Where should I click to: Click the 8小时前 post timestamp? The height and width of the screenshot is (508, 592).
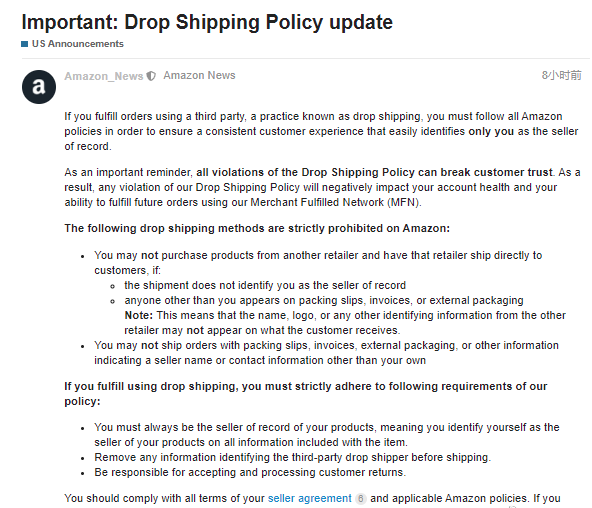pyautogui.click(x=561, y=75)
